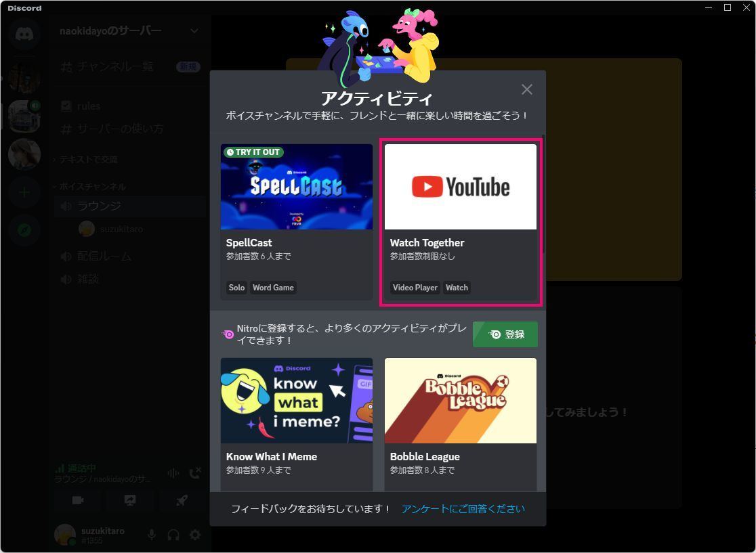
Task: Select the second server icon with the green badge
Action: [x=24, y=116]
